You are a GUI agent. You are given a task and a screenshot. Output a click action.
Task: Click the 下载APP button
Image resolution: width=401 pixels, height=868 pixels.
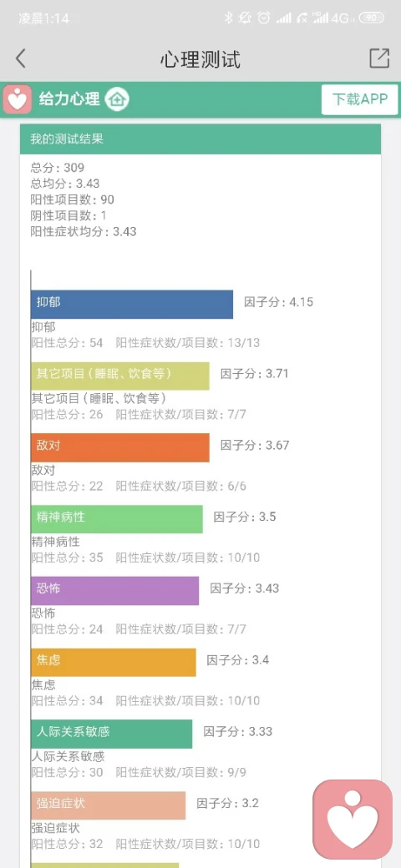(x=359, y=99)
